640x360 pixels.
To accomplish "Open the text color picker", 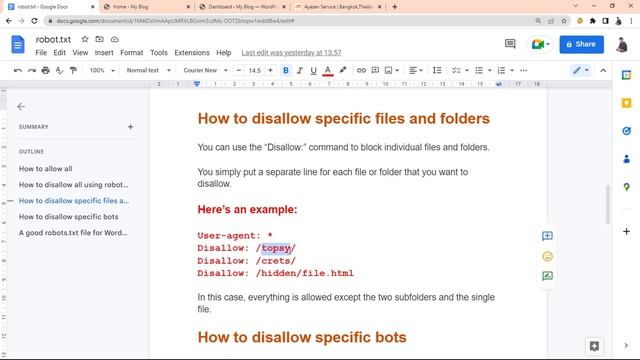I will coord(327,71).
